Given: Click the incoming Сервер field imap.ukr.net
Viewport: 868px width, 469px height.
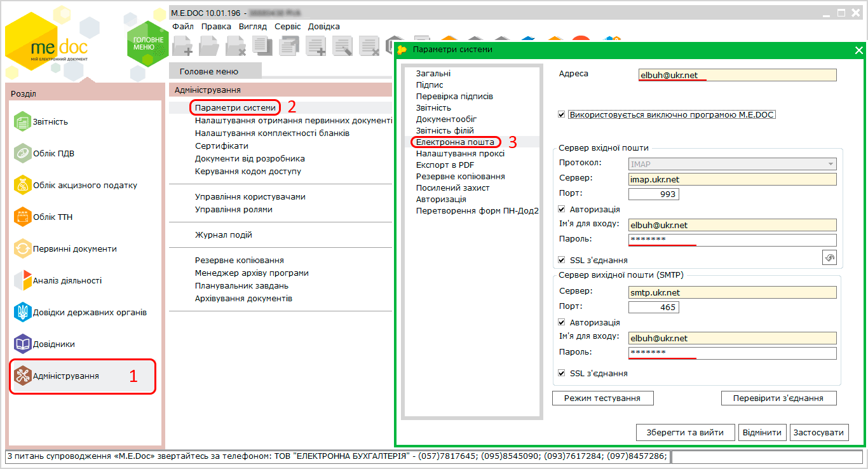Looking at the screenshot, I should [732, 179].
